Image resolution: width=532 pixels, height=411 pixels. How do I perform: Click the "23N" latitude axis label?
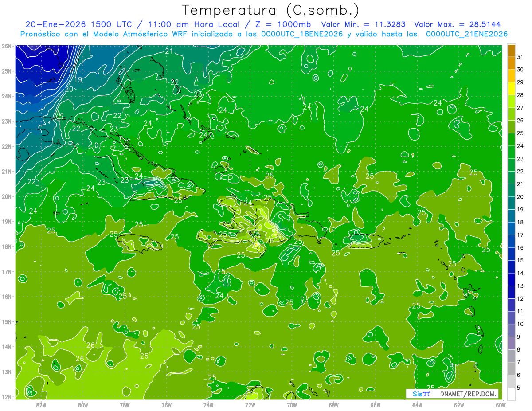click(x=6, y=121)
